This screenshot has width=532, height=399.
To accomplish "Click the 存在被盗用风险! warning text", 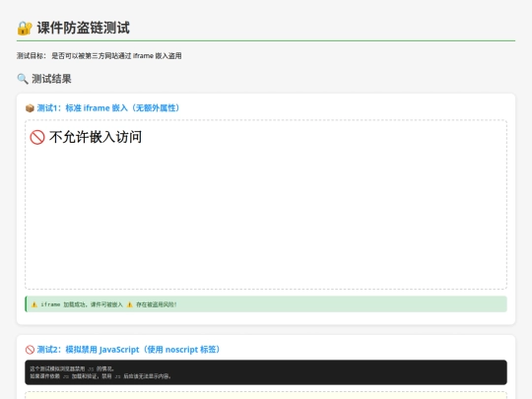I will 157,304.
